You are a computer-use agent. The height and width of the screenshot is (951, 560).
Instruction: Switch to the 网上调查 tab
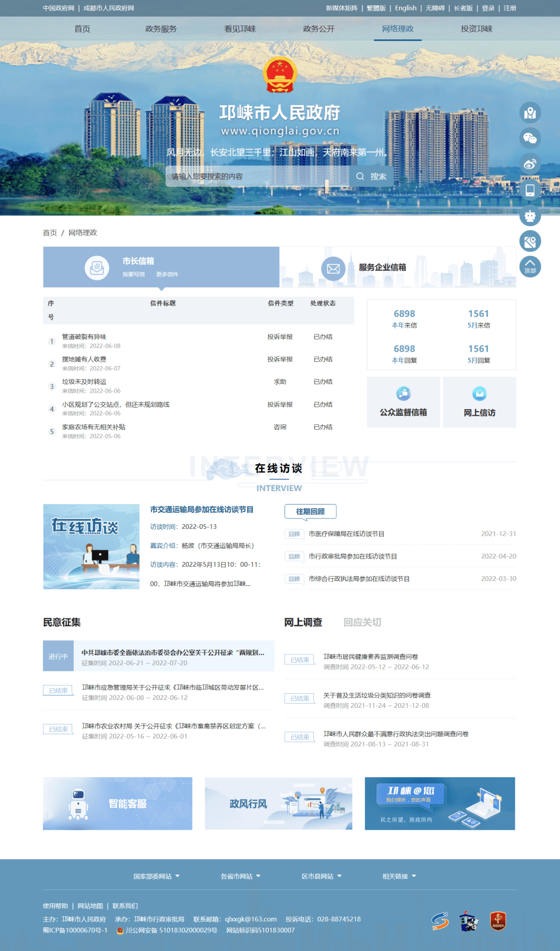click(x=303, y=622)
